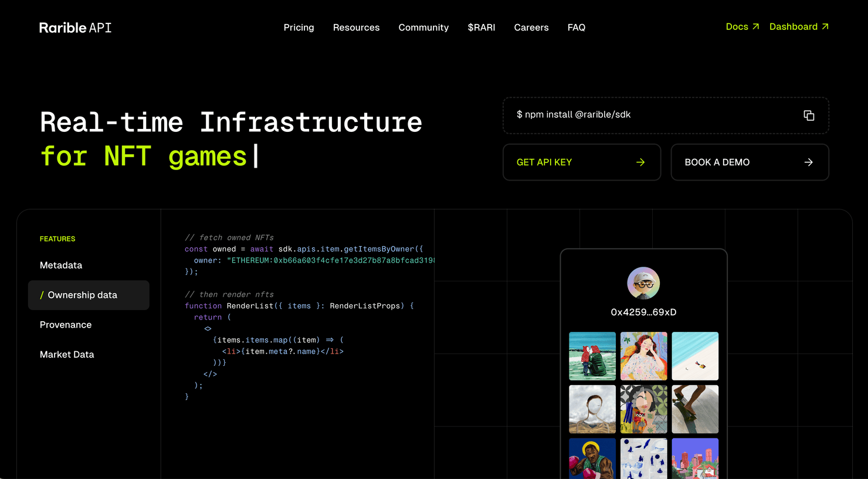Screen dimensions: 868x479
Task: Click the 'for NFT games' green headline
Action: (x=144, y=157)
